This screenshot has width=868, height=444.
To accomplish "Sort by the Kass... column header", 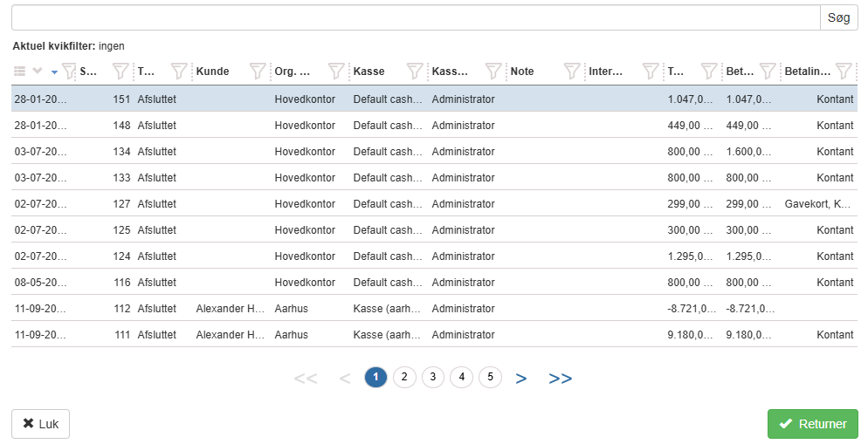I will (450, 71).
